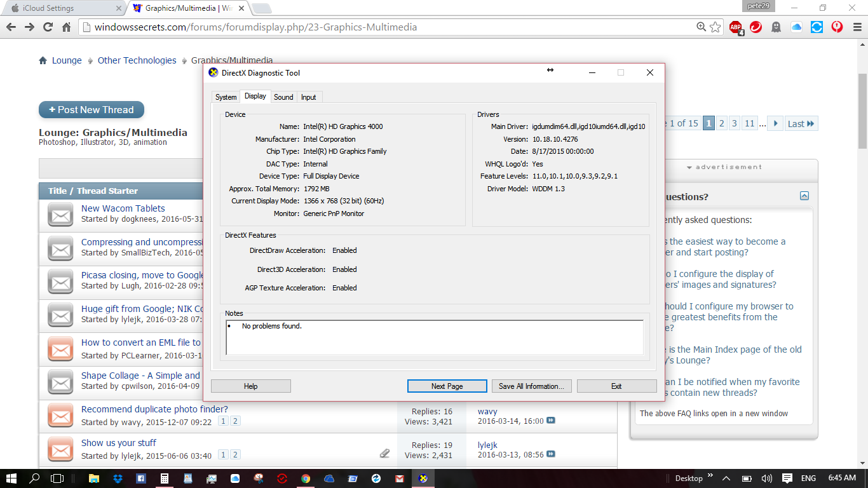Go back to the previous page

pyautogui.click(x=11, y=27)
